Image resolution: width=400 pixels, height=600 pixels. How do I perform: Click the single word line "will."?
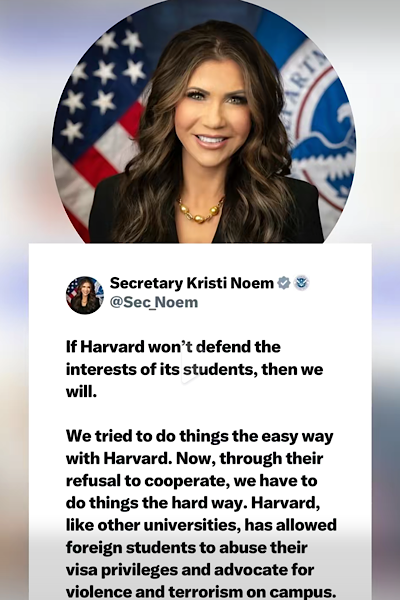(82, 391)
